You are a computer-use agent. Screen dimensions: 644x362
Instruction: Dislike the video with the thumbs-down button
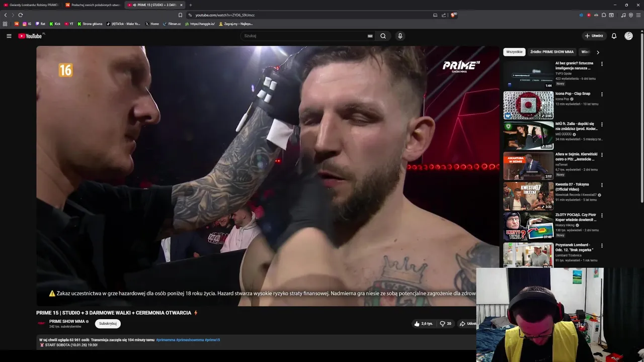(446, 324)
